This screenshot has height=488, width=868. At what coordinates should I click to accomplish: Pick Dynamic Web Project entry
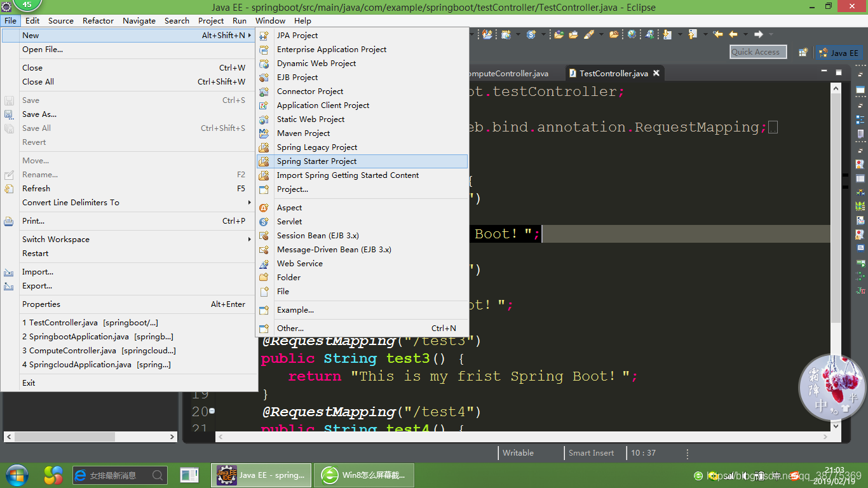click(x=362, y=64)
